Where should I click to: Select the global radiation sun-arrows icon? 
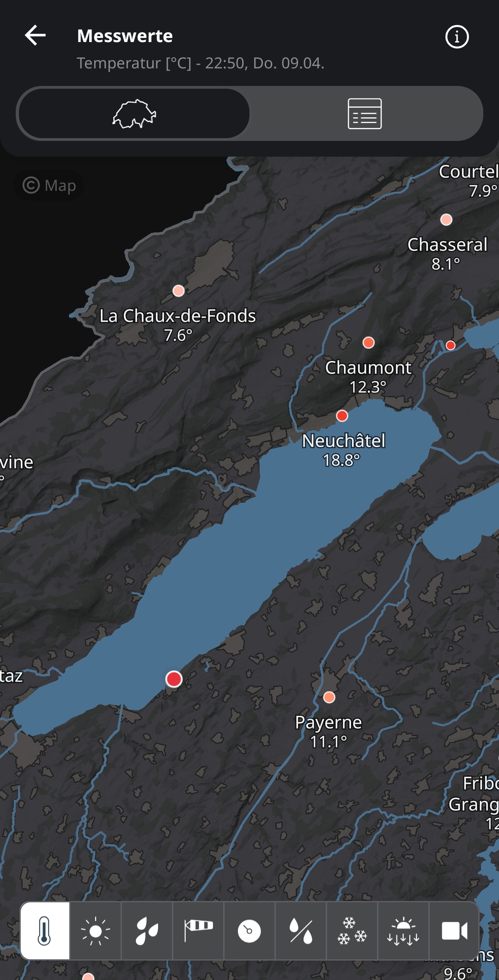(x=403, y=931)
